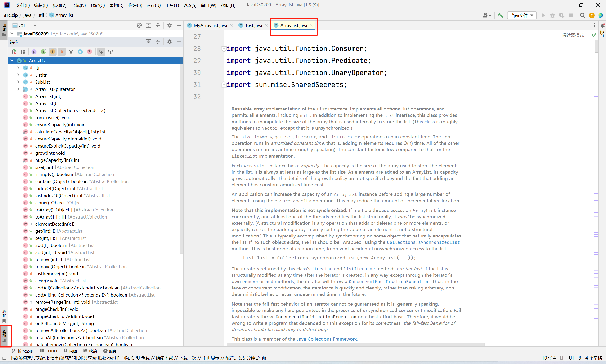Collapse the ArrayList root node in Structure
This screenshot has width=606, height=364.
12,61
